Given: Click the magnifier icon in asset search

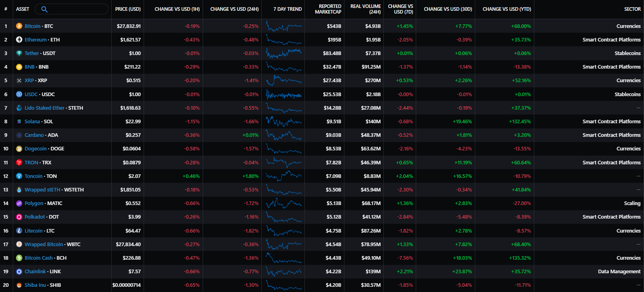Looking at the screenshot, I should click(x=44, y=9).
